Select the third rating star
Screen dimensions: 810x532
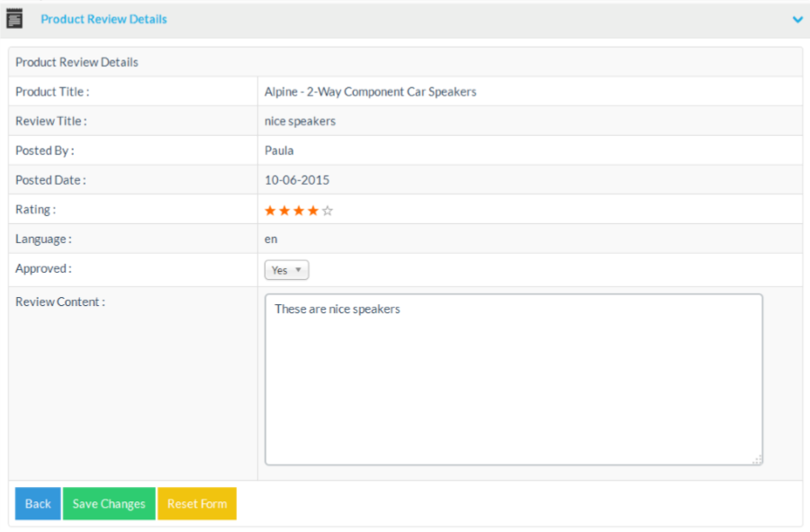pos(299,211)
